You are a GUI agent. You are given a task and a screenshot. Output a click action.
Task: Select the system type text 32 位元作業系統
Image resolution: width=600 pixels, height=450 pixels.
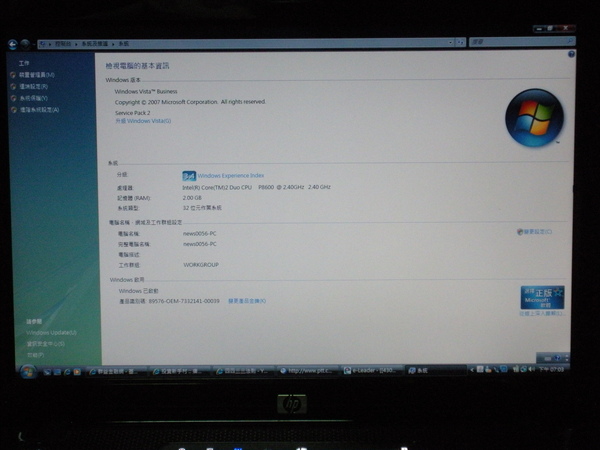[x=202, y=208]
